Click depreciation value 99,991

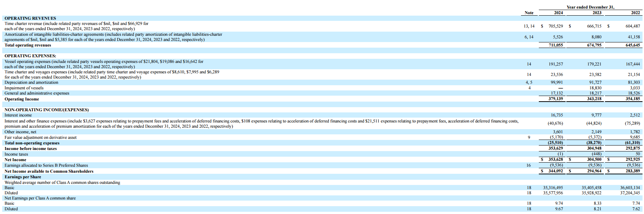click(x=557, y=82)
